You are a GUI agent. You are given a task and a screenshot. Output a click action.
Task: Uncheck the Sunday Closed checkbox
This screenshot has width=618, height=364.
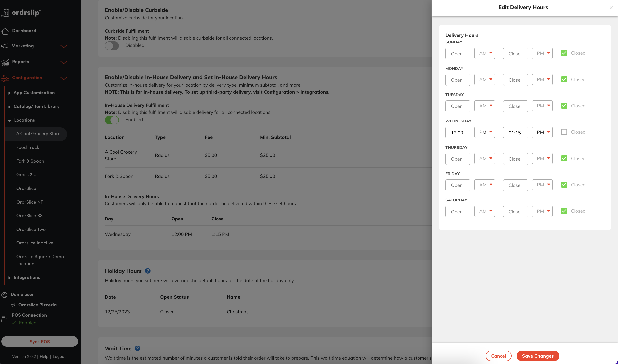[564, 53]
